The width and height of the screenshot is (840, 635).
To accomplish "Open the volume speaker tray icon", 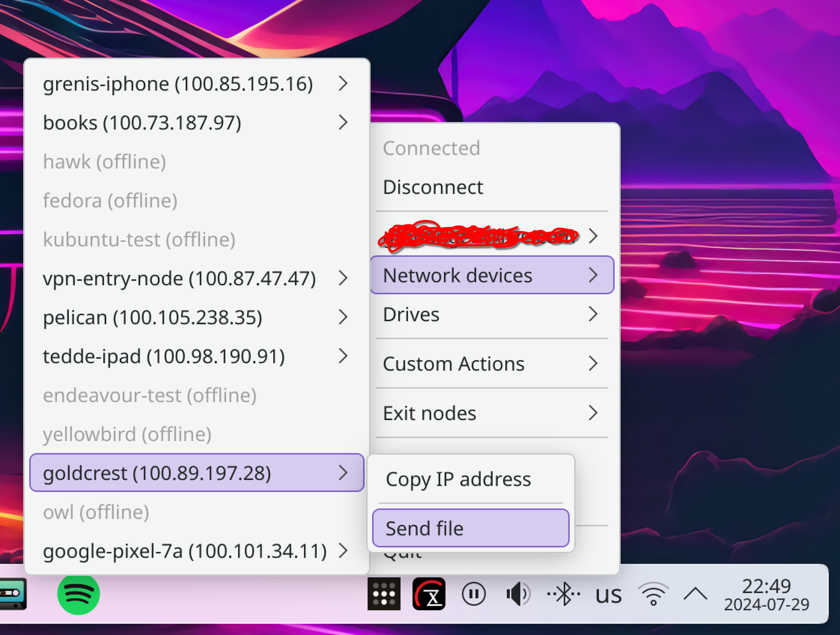I will (x=518, y=594).
